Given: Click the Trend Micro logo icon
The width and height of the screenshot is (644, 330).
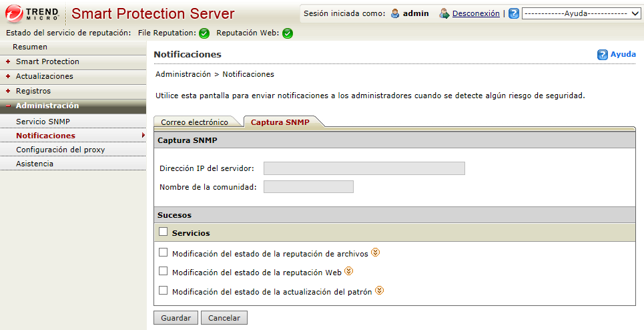Looking at the screenshot, I should 14,13.
